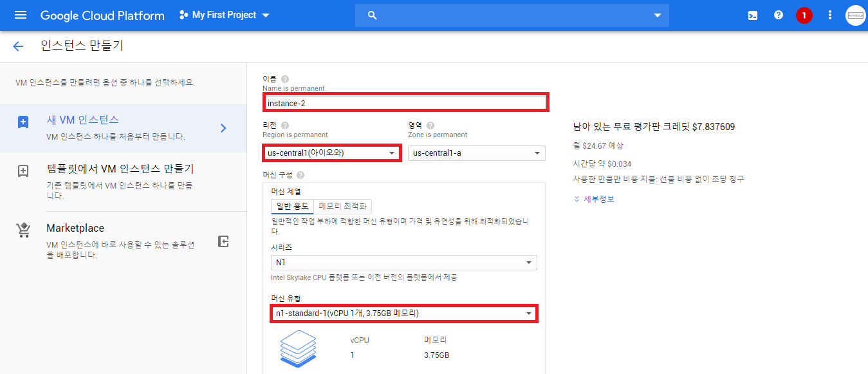This screenshot has height=374, width=868.
Task: Select the 일반 용도 machine family tab
Action: 293,207
